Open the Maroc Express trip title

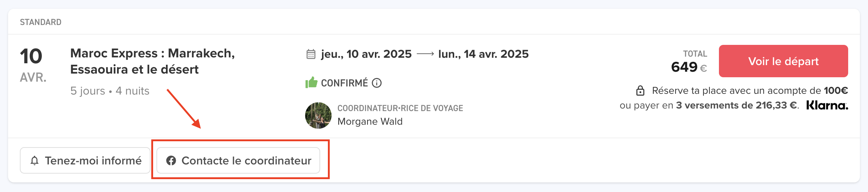point(152,61)
